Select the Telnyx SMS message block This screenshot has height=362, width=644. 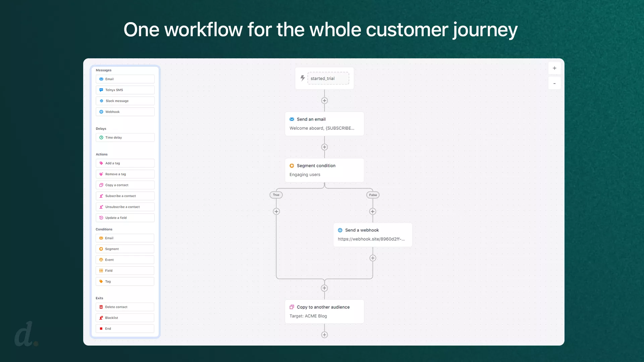point(125,90)
